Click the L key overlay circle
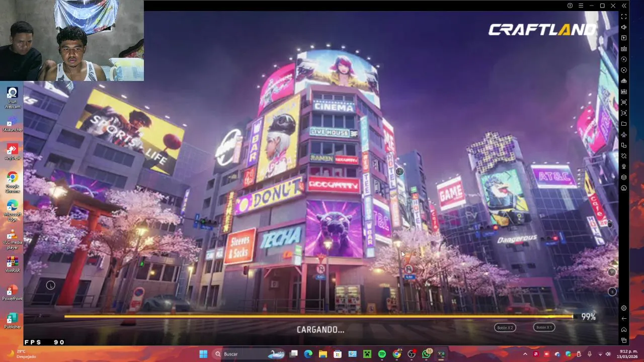The width and height of the screenshot is (644, 362). pyautogui.click(x=50, y=286)
